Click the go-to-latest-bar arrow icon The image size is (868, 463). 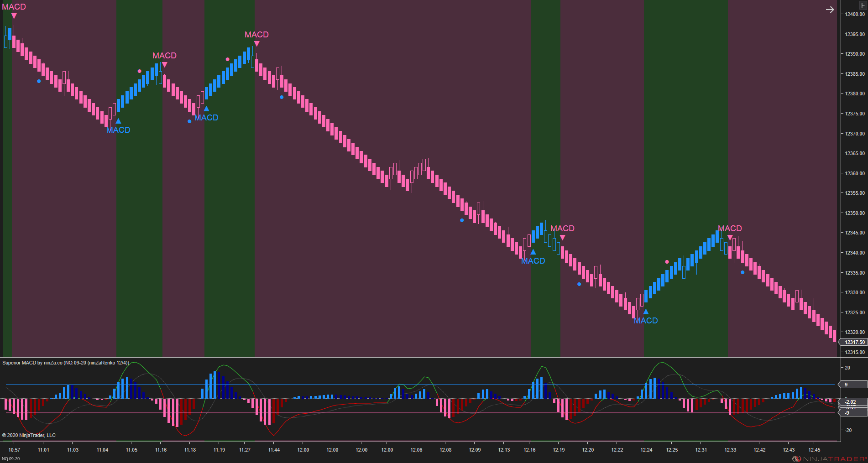[831, 9]
